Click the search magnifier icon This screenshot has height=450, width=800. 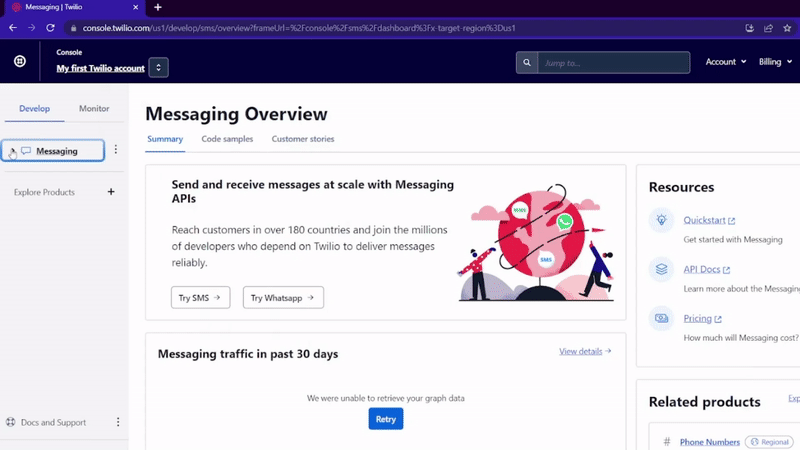pos(527,63)
